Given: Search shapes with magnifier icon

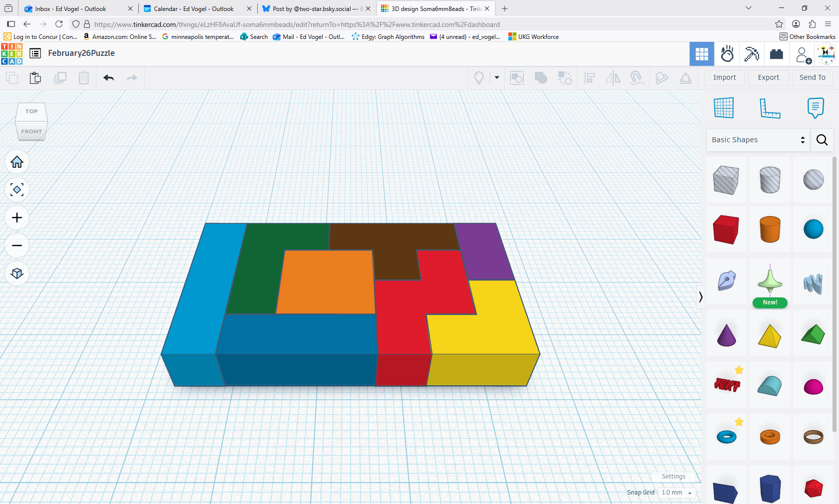Looking at the screenshot, I should point(822,140).
